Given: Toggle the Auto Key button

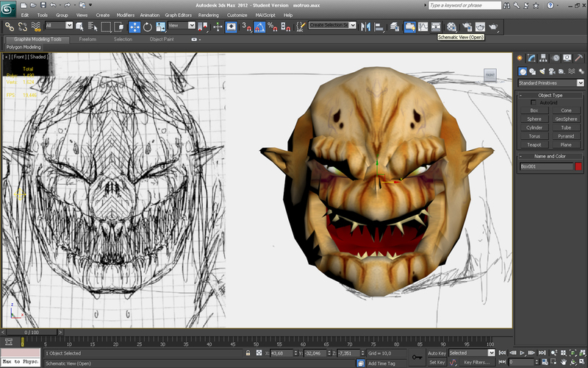Looking at the screenshot, I should 437,353.
